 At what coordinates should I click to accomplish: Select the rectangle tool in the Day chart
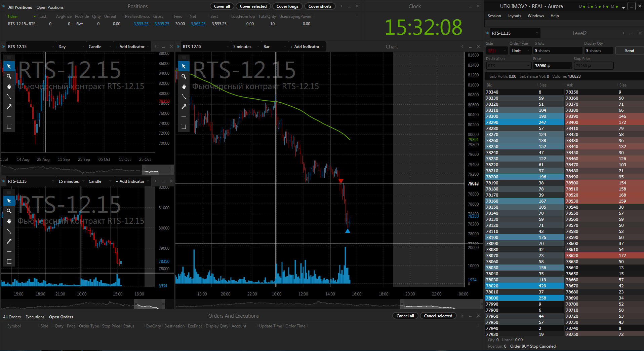point(9,127)
